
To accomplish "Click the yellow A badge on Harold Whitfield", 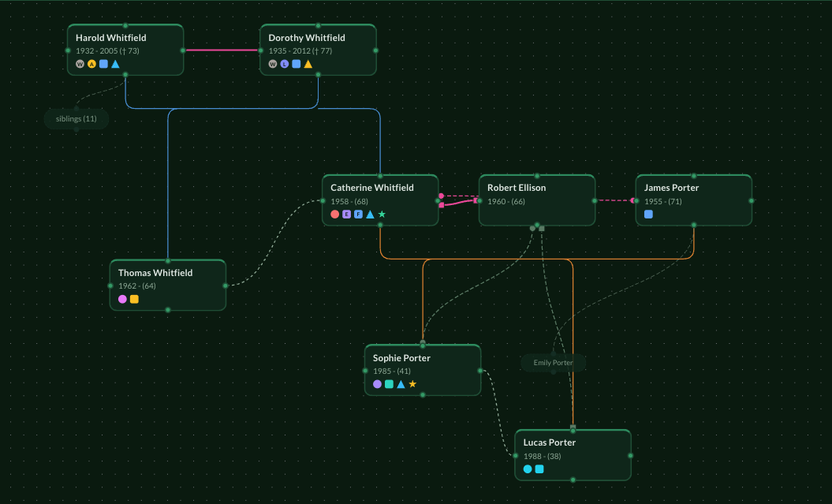I will click(x=91, y=64).
